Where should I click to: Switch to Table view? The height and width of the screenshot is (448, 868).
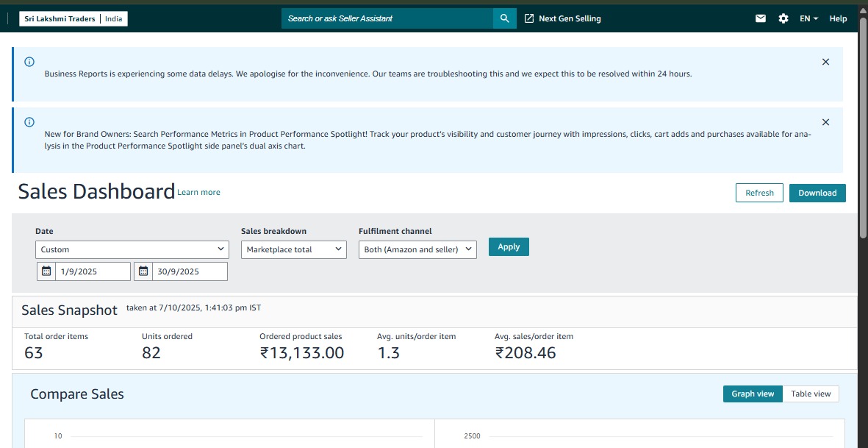(811, 394)
